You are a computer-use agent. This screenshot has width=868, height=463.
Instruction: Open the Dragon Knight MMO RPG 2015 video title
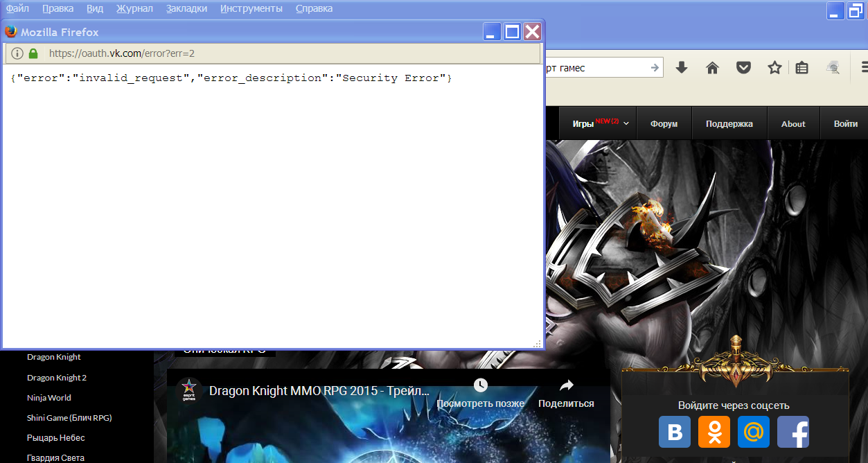tap(319, 391)
